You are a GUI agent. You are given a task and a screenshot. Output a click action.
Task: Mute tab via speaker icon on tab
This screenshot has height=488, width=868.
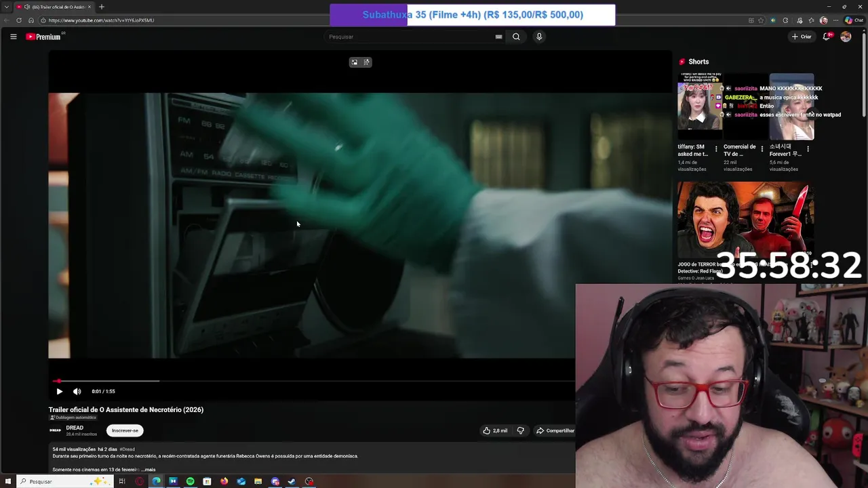point(27,7)
